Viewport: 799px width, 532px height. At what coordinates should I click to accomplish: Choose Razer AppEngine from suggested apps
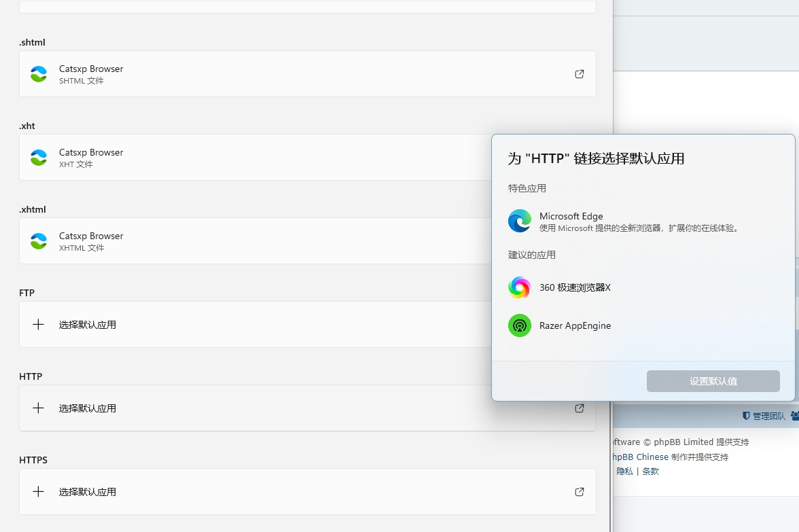[643, 325]
